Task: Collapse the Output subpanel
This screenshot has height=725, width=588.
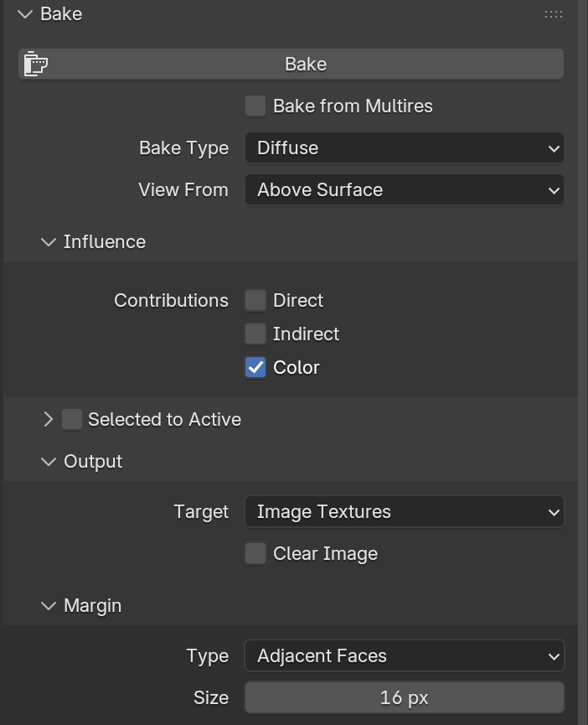Action: coord(49,462)
